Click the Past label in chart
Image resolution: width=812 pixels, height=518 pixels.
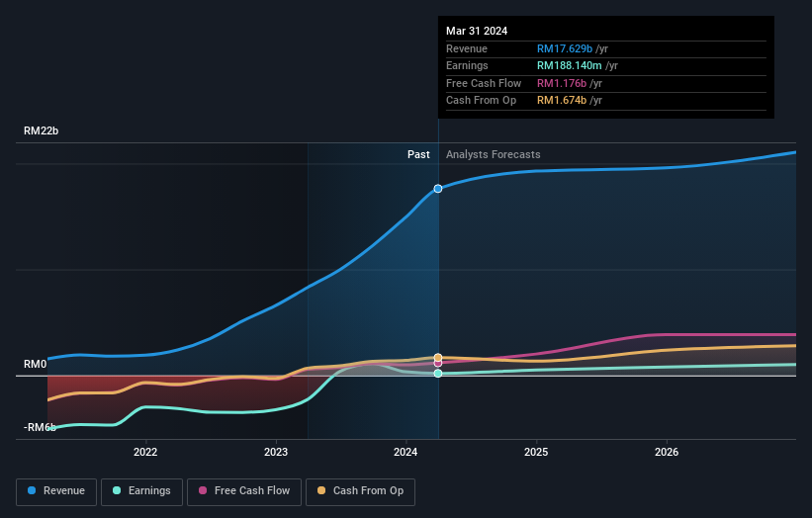(418, 155)
